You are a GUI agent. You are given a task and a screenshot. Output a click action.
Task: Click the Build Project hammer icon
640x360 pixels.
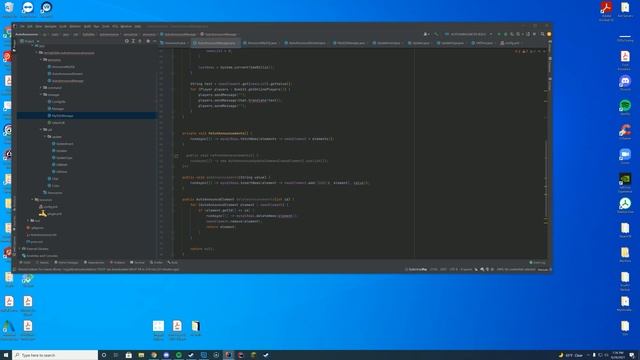[x=436, y=34]
